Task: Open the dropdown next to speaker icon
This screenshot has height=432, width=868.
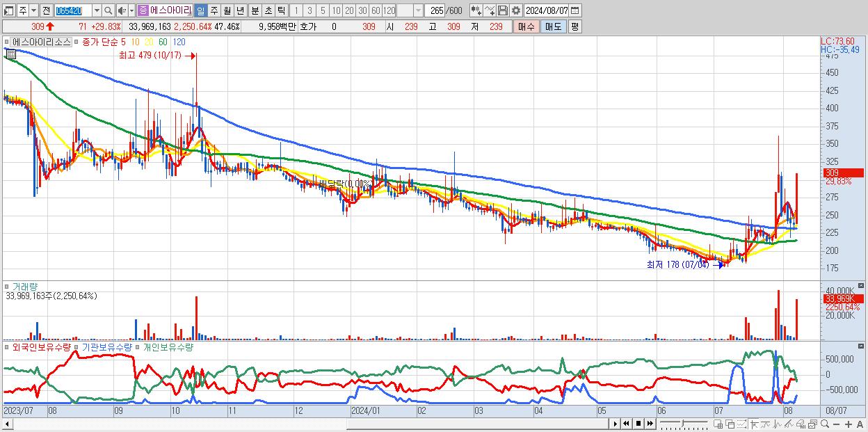Action: point(131,10)
